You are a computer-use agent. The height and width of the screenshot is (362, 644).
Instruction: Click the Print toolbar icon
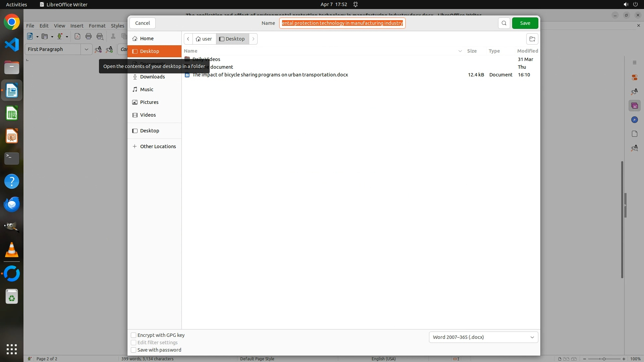[x=89, y=37]
